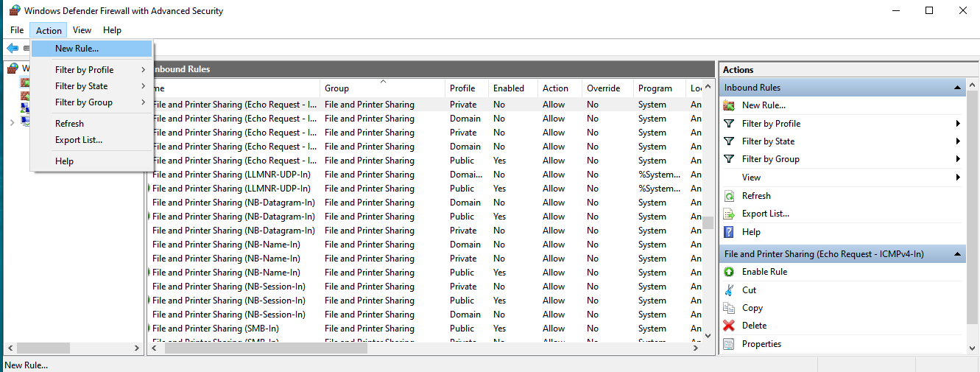
Task: Select NB-Name-In rule with Private profile
Action: coord(424,259)
